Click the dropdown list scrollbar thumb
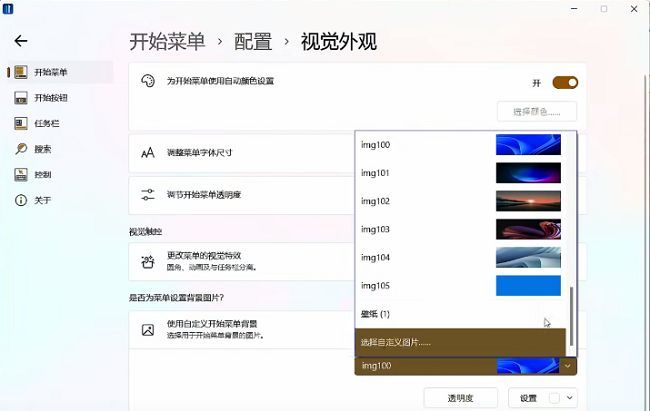The image size is (650, 411). (572, 316)
